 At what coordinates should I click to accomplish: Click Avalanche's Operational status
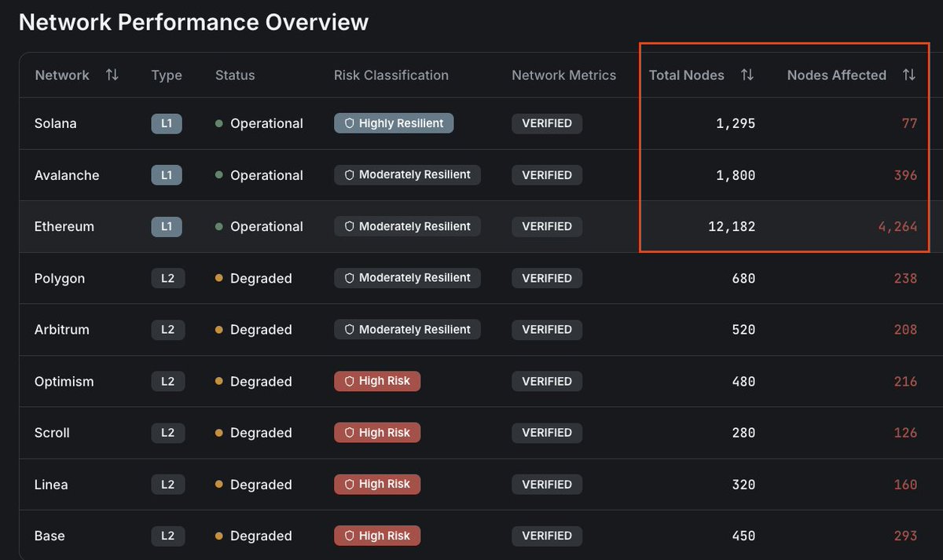pyautogui.click(x=259, y=175)
